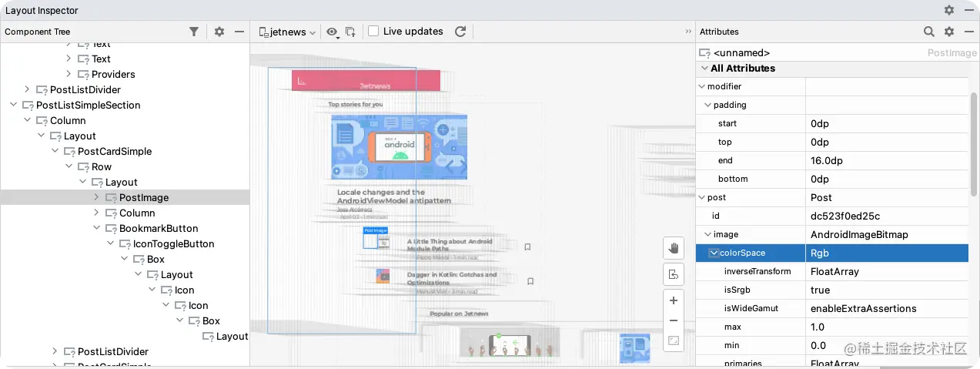Click the top story Android image in preview
The height and width of the screenshot is (369, 980).
(x=399, y=146)
